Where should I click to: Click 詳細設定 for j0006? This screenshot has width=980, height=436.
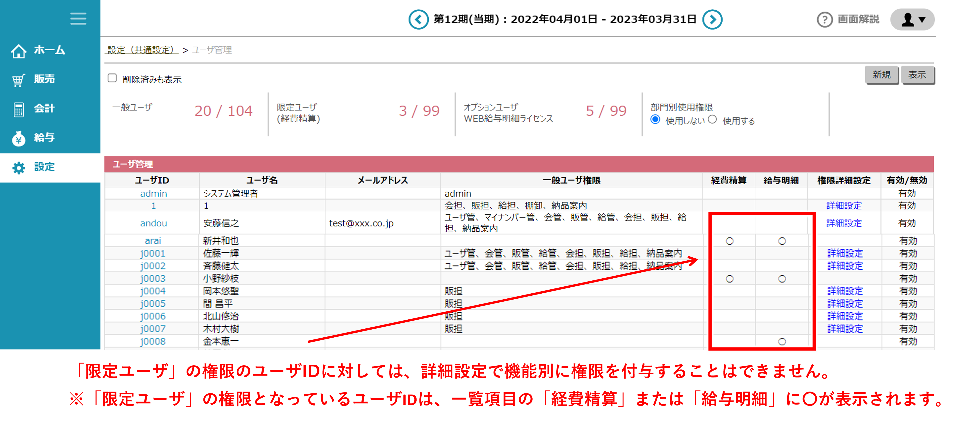click(845, 316)
